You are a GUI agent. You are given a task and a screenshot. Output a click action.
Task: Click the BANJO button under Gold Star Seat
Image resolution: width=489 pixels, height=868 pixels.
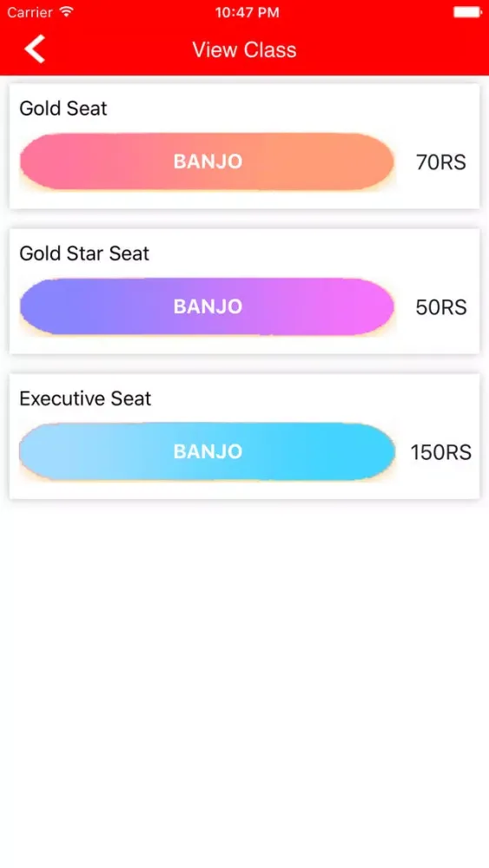(207, 306)
